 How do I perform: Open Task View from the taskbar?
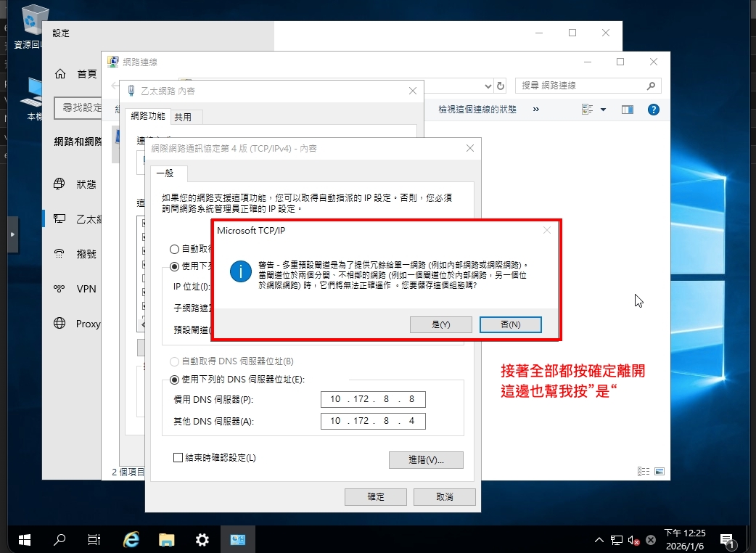(x=94, y=539)
